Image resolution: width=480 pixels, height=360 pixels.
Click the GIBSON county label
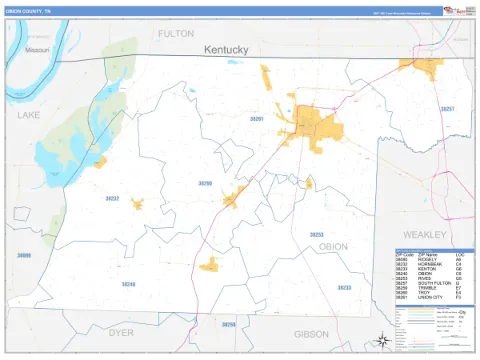311,334
